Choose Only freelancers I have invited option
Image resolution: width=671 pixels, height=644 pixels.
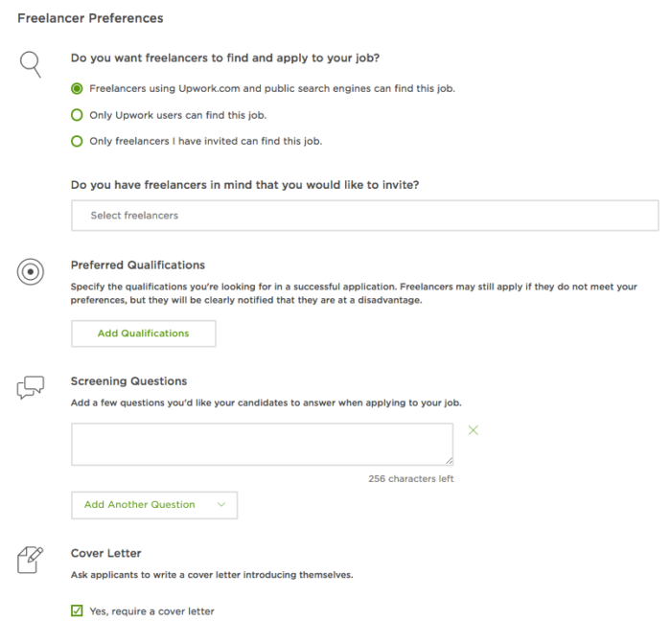(77, 141)
